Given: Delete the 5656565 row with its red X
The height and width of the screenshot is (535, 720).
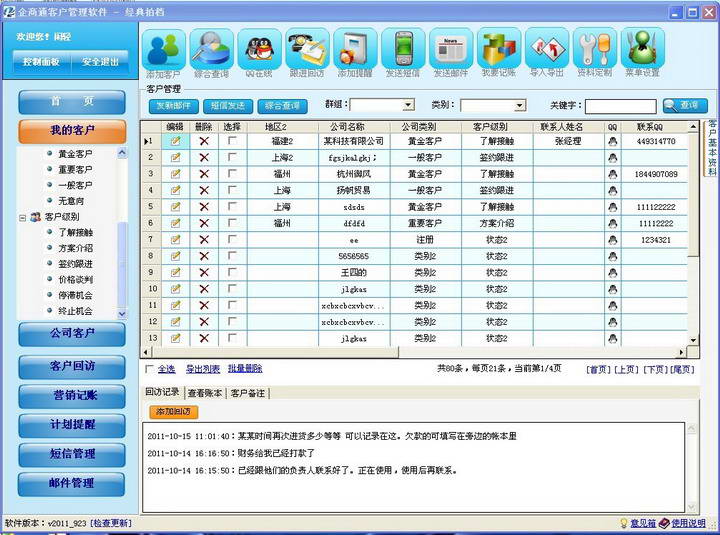Looking at the screenshot, I should pyautogui.click(x=204, y=256).
